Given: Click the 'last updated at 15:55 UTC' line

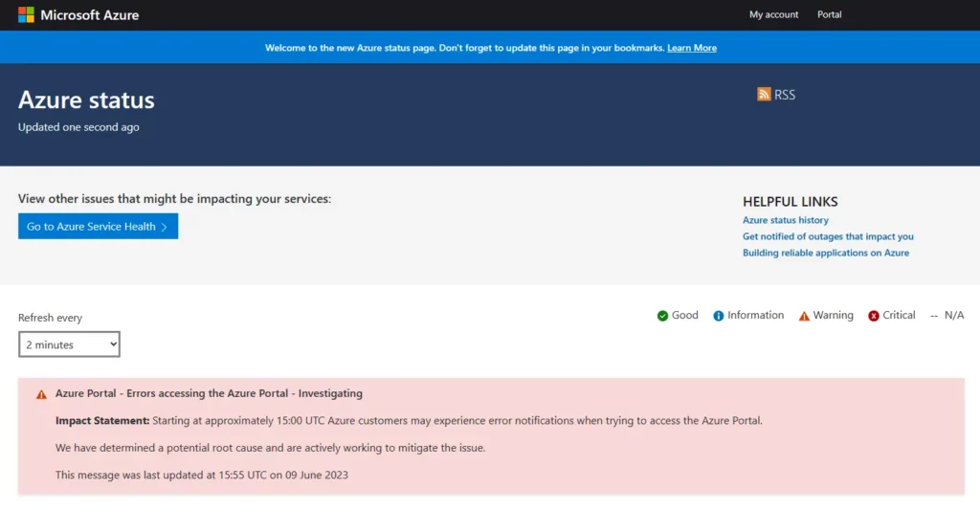Looking at the screenshot, I should (x=201, y=475).
